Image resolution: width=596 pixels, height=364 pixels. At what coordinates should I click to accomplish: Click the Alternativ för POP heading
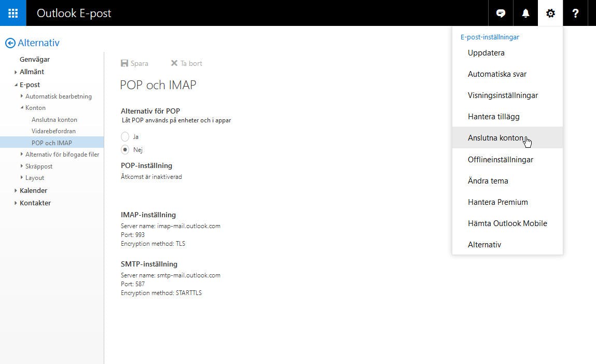pyautogui.click(x=150, y=111)
